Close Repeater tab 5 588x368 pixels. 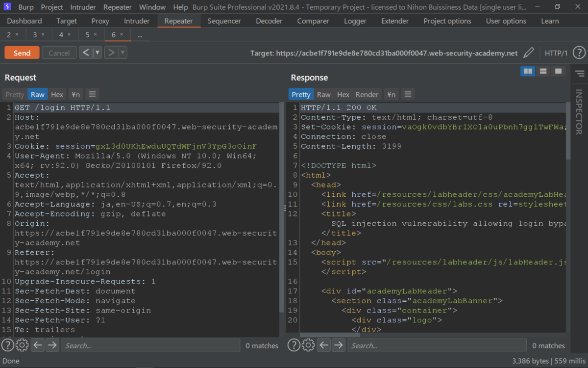coord(96,35)
